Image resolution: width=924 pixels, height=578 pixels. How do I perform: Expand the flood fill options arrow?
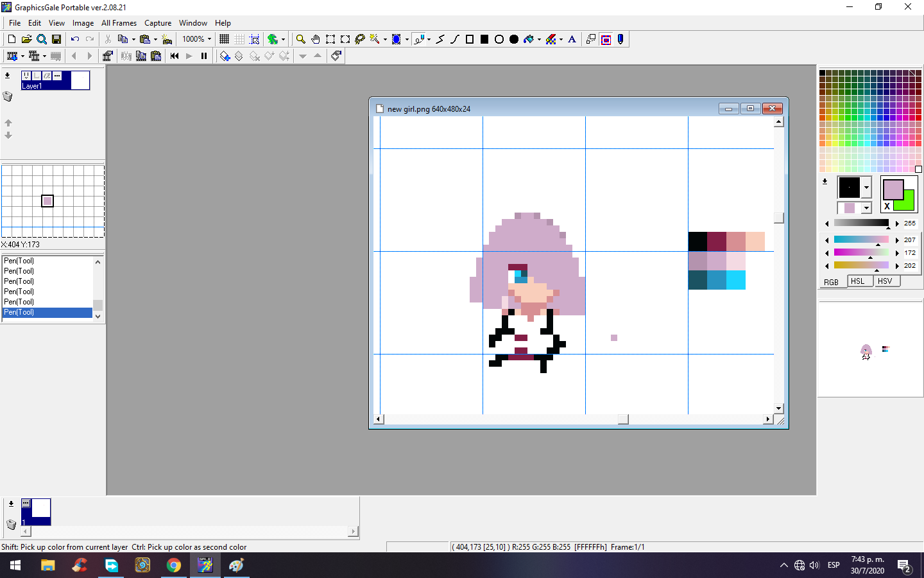tap(539, 39)
